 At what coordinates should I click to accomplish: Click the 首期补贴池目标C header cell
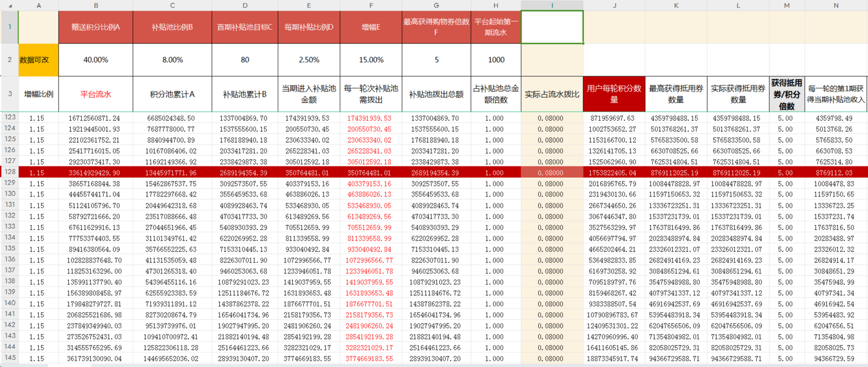(245, 27)
